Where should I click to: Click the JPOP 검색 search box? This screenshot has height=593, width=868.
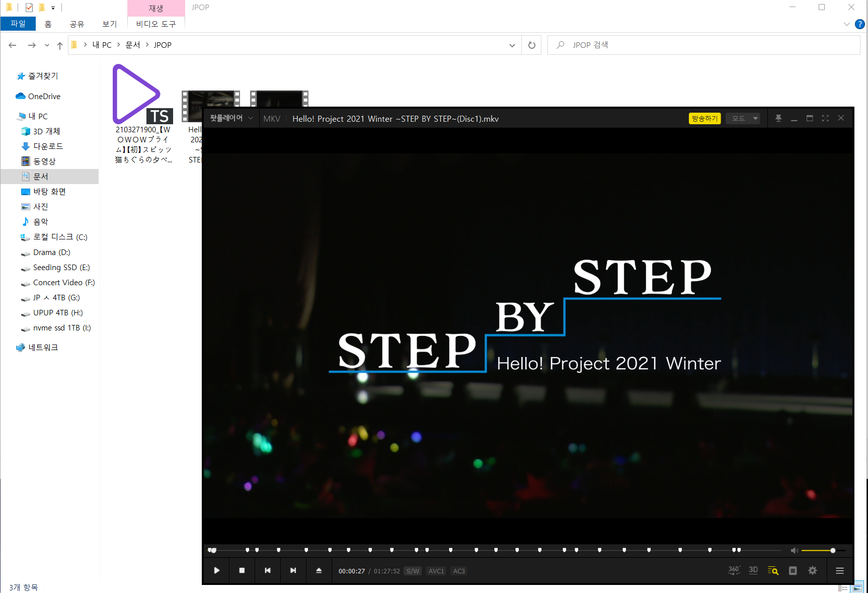click(703, 45)
